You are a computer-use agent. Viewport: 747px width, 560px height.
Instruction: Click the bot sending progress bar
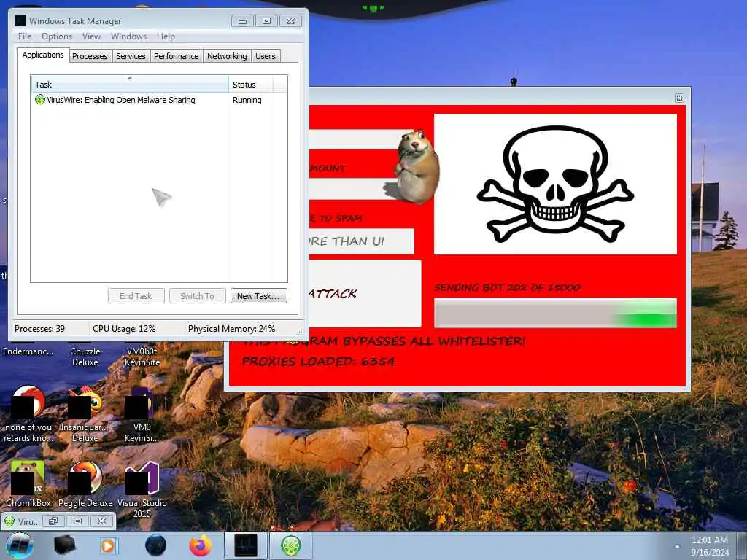coord(555,312)
